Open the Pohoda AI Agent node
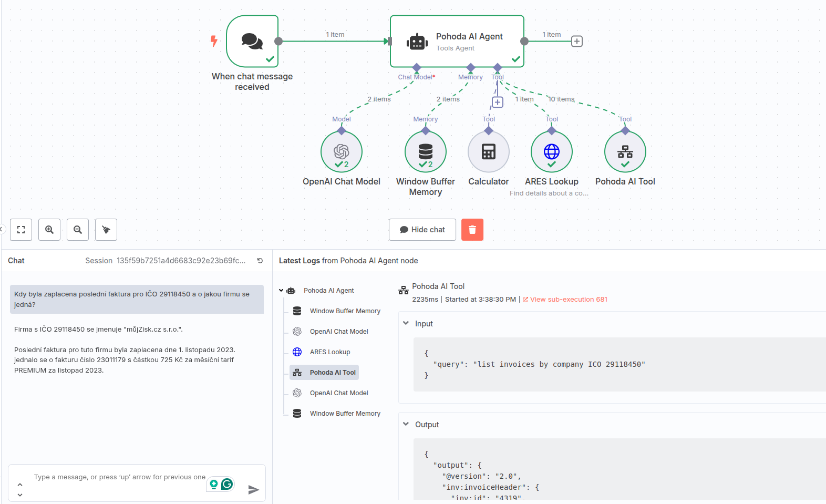This screenshot has width=826, height=504. (x=457, y=41)
